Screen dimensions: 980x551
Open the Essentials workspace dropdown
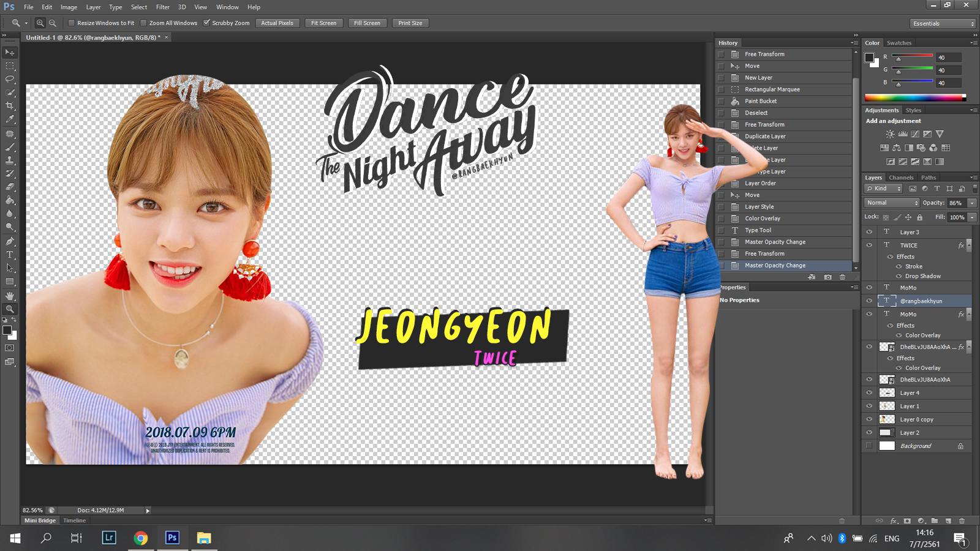(x=943, y=23)
